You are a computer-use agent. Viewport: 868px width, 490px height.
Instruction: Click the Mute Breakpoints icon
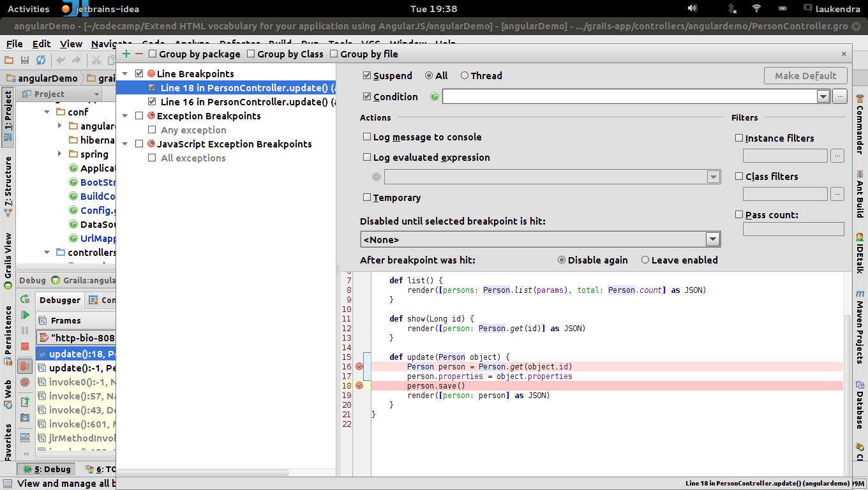click(25, 382)
